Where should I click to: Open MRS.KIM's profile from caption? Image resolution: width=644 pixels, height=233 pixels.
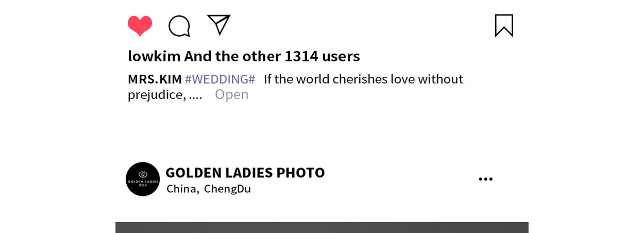(155, 79)
